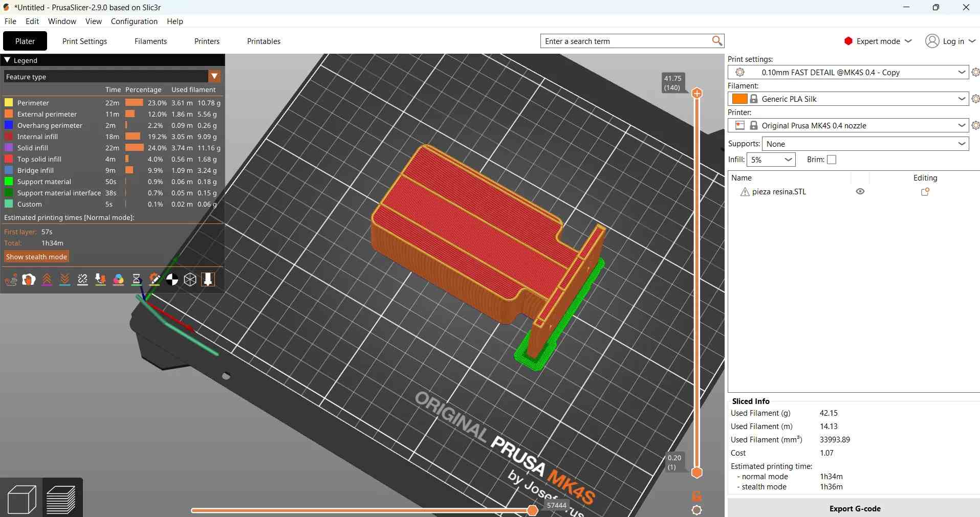
Task: Toggle Custom G-codes visibility icon
Action: 154,280
